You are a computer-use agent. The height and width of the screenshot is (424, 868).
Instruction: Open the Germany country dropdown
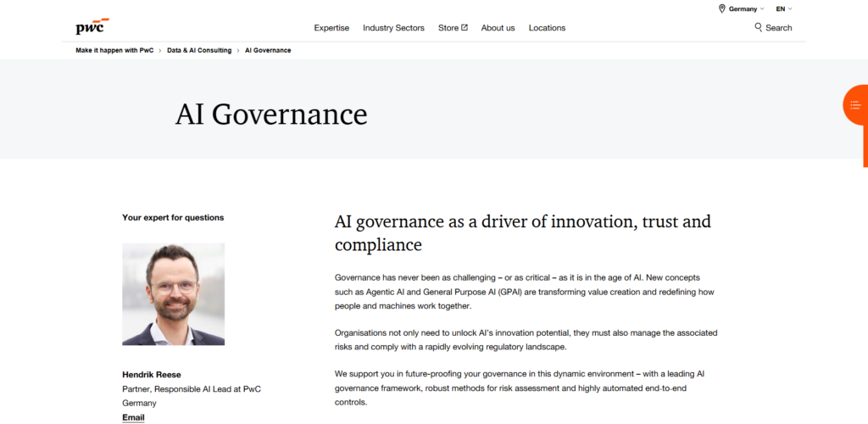[746, 8]
